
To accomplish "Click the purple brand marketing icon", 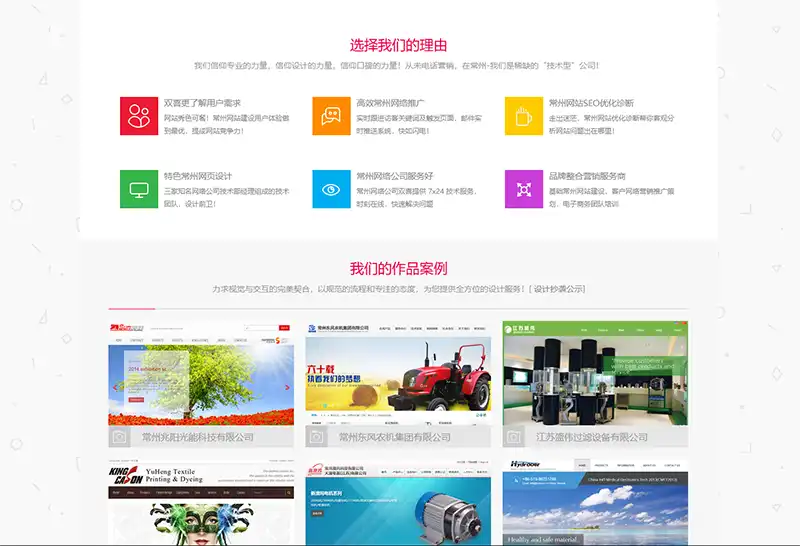I will [x=523, y=188].
